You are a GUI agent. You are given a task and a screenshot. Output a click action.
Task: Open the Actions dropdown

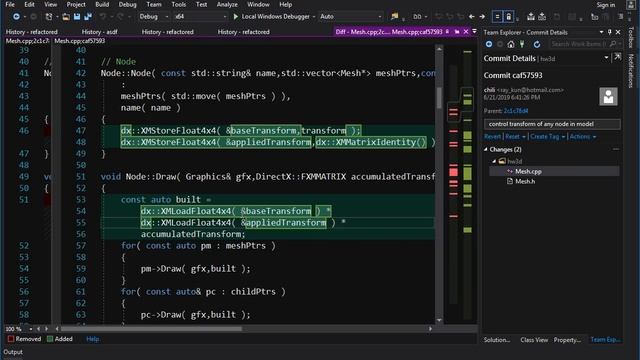(583, 137)
